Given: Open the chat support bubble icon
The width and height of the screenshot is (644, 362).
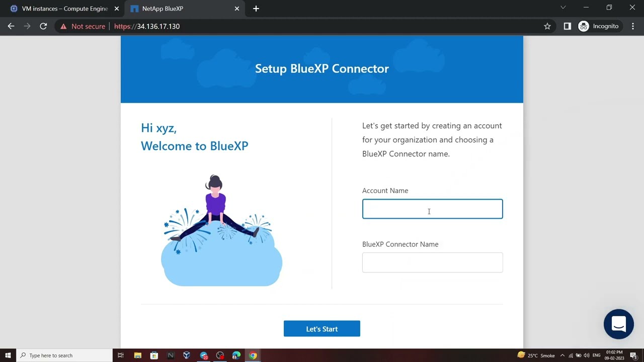Looking at the screenshot, I should pos(619,324).
